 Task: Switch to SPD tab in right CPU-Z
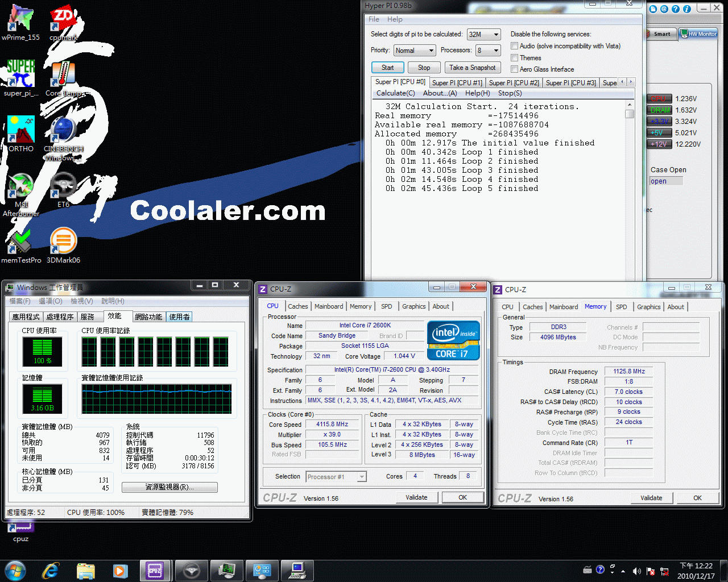point(621,307)
